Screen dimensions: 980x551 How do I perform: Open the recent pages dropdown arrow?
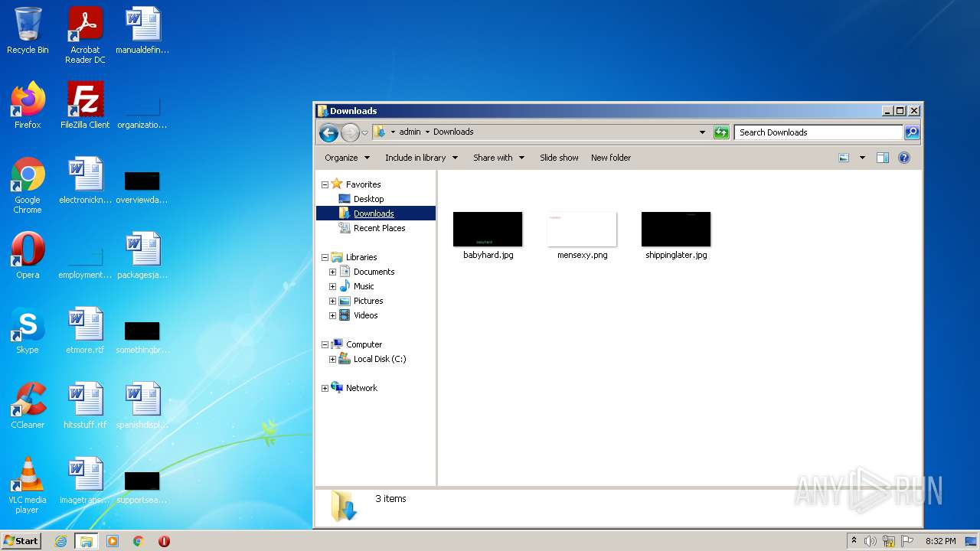[x=365, y=132]
